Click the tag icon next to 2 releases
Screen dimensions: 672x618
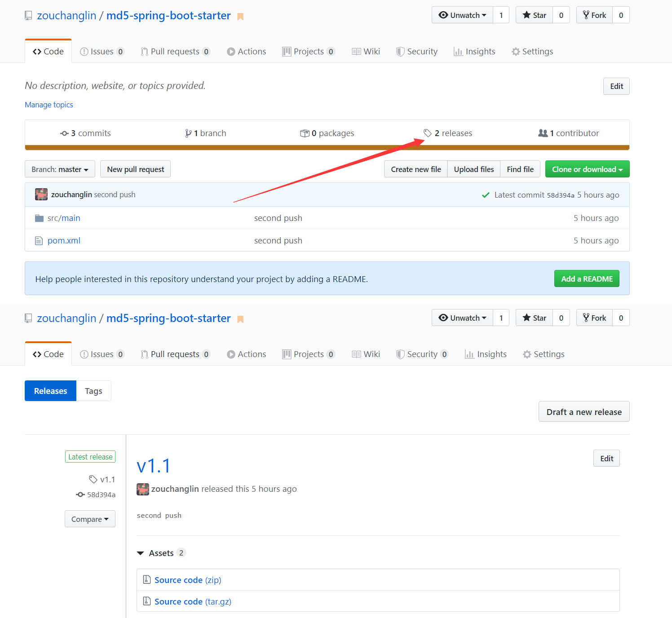427,133
